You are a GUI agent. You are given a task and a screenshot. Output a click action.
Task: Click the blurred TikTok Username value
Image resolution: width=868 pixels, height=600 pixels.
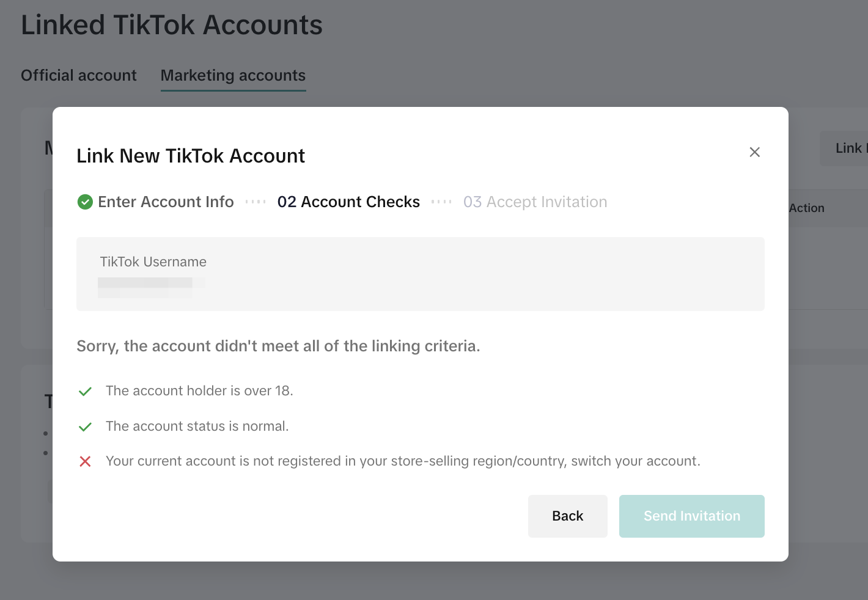[147, 287]
